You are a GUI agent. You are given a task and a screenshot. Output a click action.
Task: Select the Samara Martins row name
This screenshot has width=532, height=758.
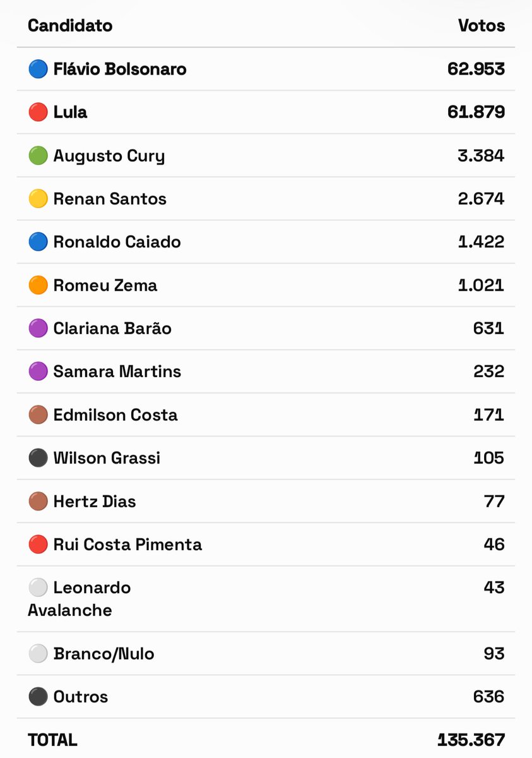click(117, 371)
